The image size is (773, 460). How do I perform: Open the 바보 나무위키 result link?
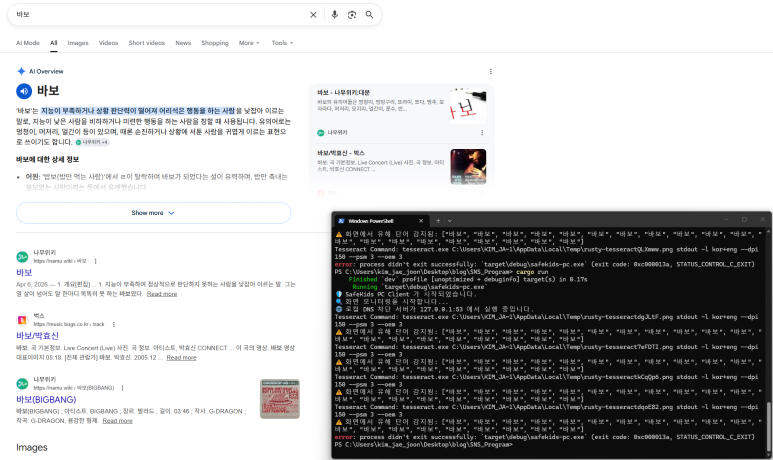(x=24, y=272)
